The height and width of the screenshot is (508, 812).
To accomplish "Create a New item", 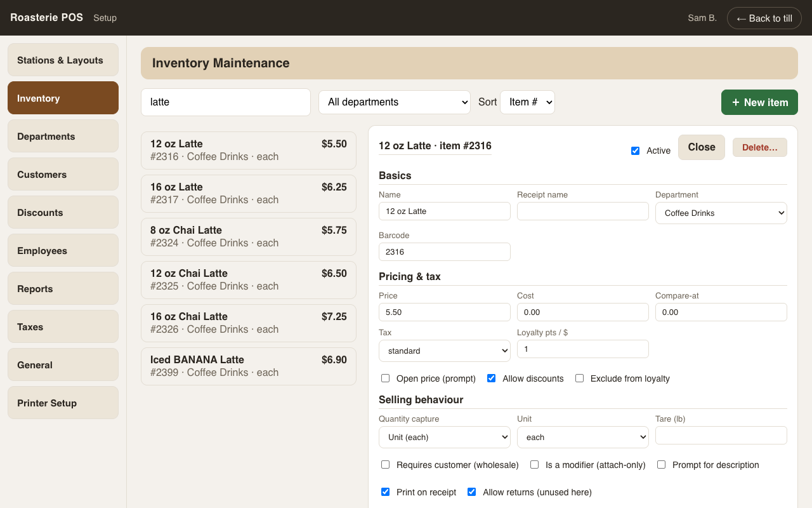I will (x=759, y=102).
